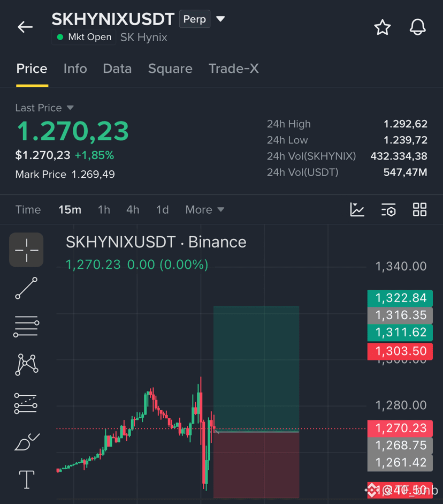Select the text annotation tool
This screenshot has height=504, width=443.
pos(27,479)
